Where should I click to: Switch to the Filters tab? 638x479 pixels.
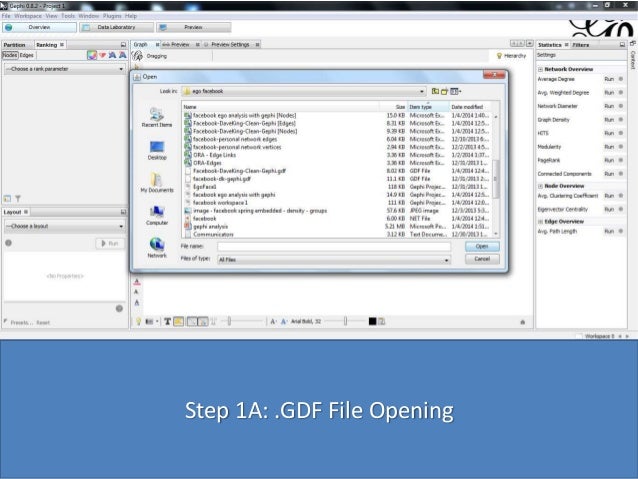pos(581,45)
